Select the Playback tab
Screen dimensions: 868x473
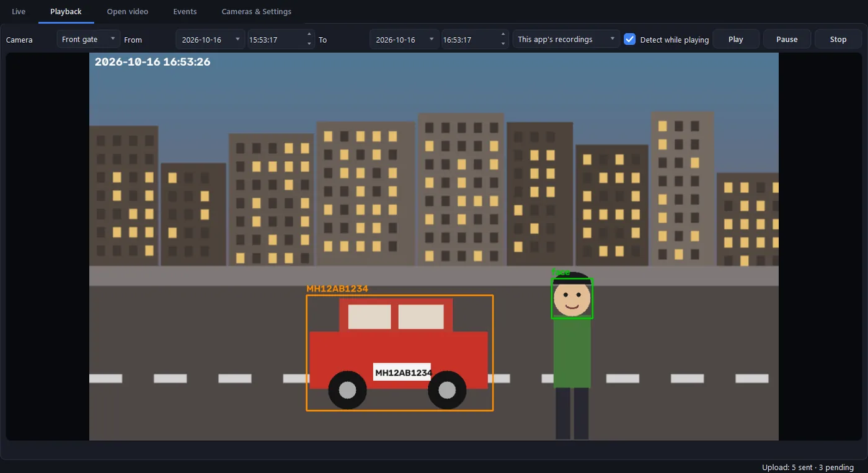coord(66,12)
